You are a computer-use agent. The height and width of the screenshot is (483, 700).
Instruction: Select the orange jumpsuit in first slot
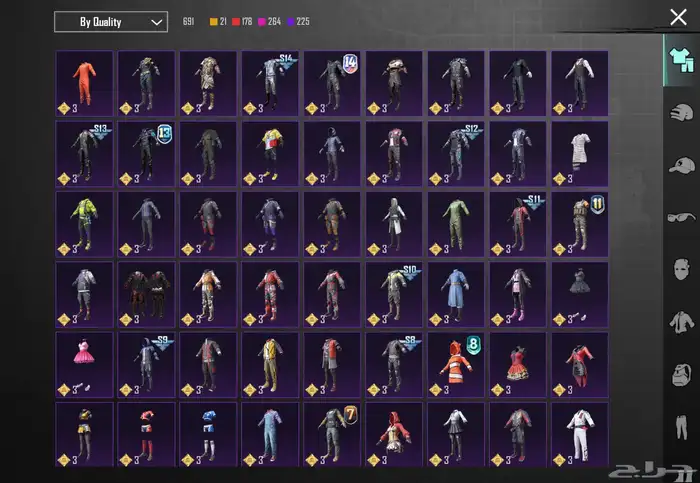point(85,83)
